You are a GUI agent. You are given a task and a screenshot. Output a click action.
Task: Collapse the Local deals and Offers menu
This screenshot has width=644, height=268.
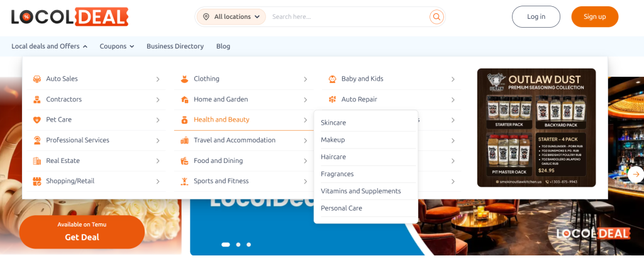[x=49, y=46]
